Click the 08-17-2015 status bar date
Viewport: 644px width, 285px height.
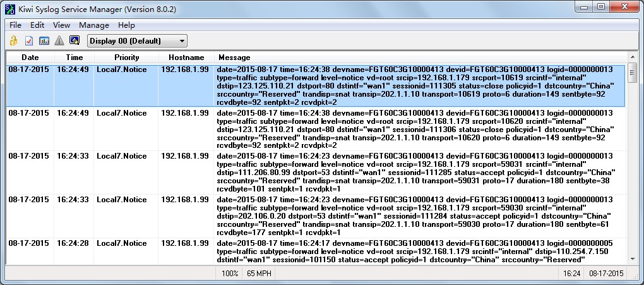606,274
